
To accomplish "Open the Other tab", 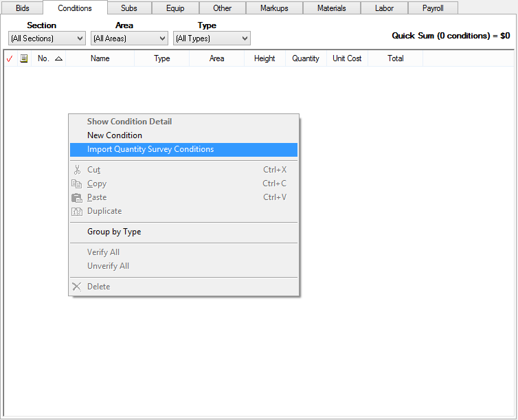I will point(223,8).
